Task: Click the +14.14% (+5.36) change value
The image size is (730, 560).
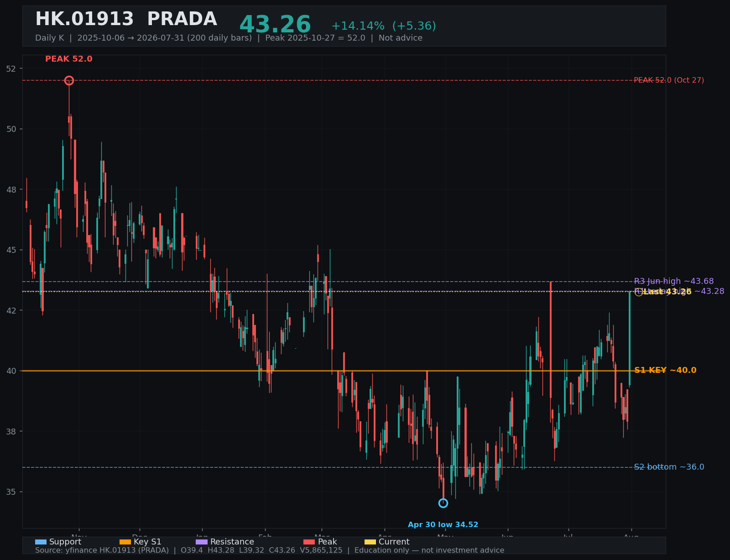Action: pyautogui.click(x=384, y=26)
